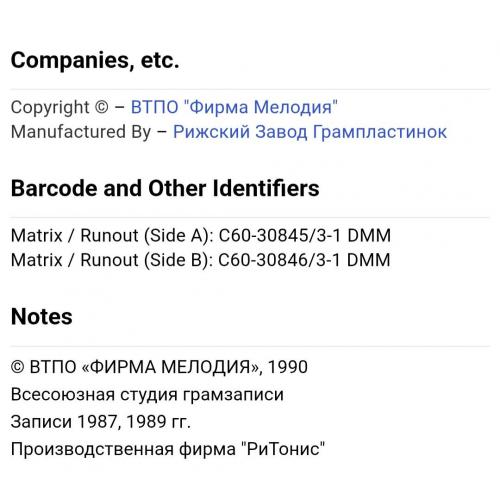Click the Notes section heading
Screen dimensions: 500x500
(x=42, y=316)
